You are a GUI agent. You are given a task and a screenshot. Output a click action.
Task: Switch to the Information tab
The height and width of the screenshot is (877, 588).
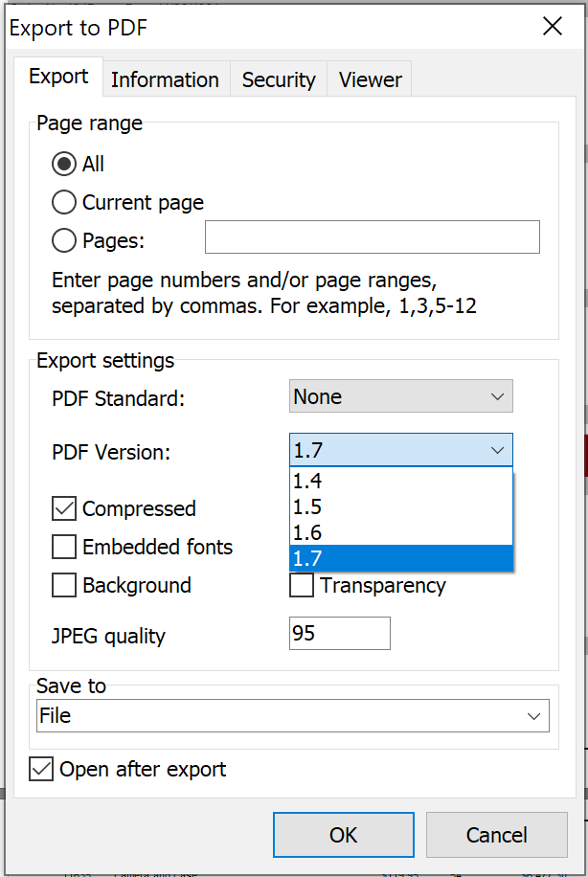[x=165, y=79]
